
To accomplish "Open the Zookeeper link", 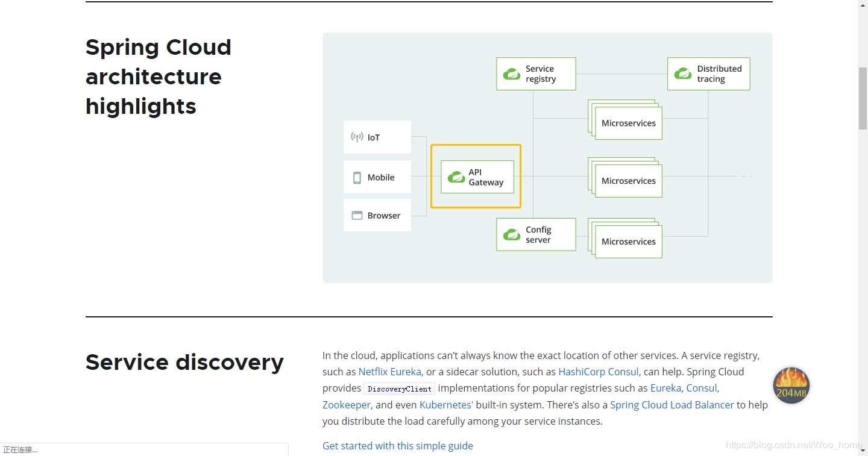I will 346,405.
